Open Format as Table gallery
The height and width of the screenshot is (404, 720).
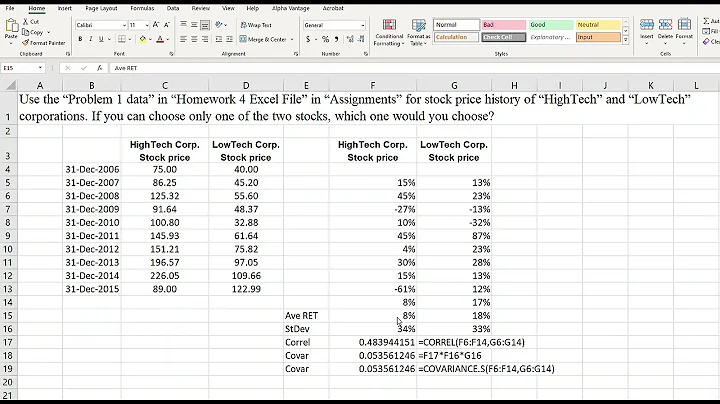pyautogui.click(x=418, y=32)
